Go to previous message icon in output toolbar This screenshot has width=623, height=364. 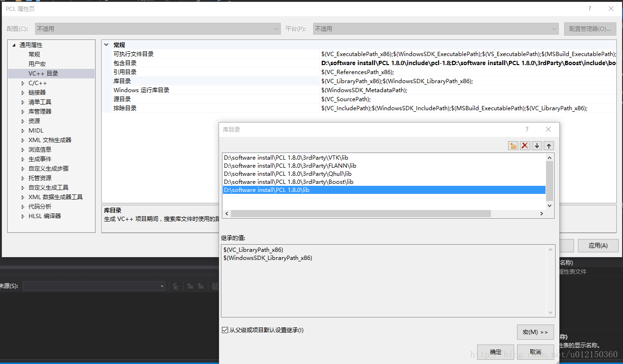190,286
